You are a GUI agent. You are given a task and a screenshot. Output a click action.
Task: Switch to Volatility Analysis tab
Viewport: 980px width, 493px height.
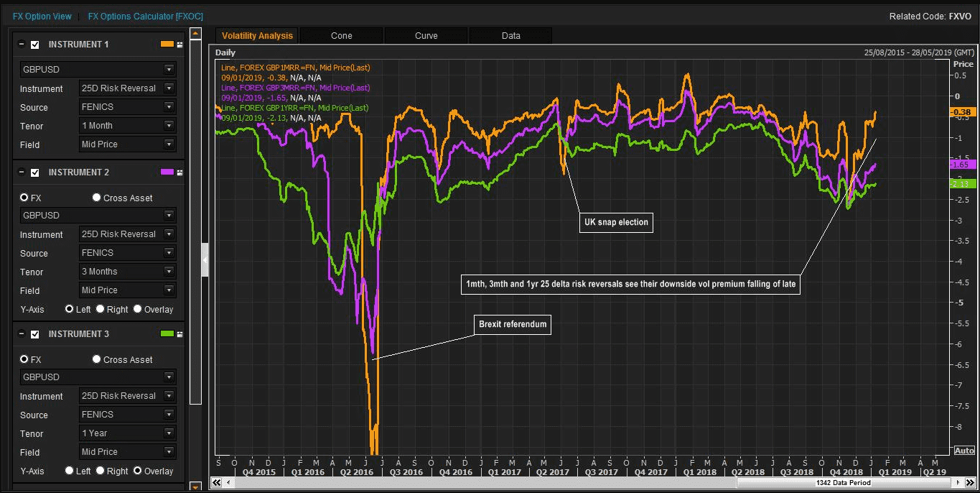[257, 36]
